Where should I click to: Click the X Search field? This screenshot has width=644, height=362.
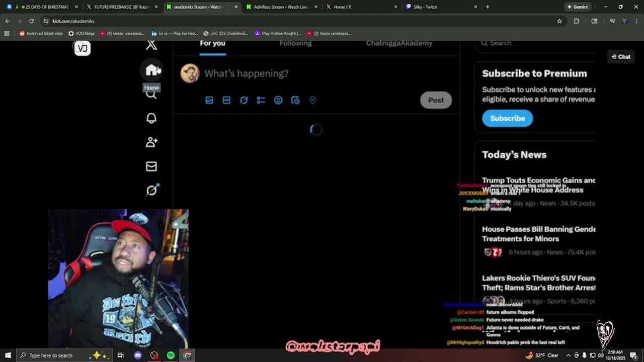[x=535, y=43]
